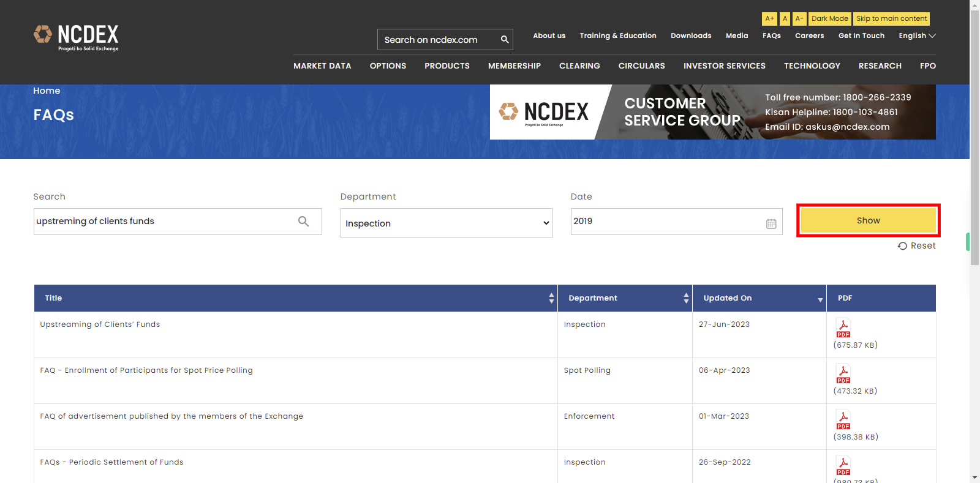Click the FAQ search field magnifier icon
The height and width of the screenshot is (483, 980).
point(303,222)
